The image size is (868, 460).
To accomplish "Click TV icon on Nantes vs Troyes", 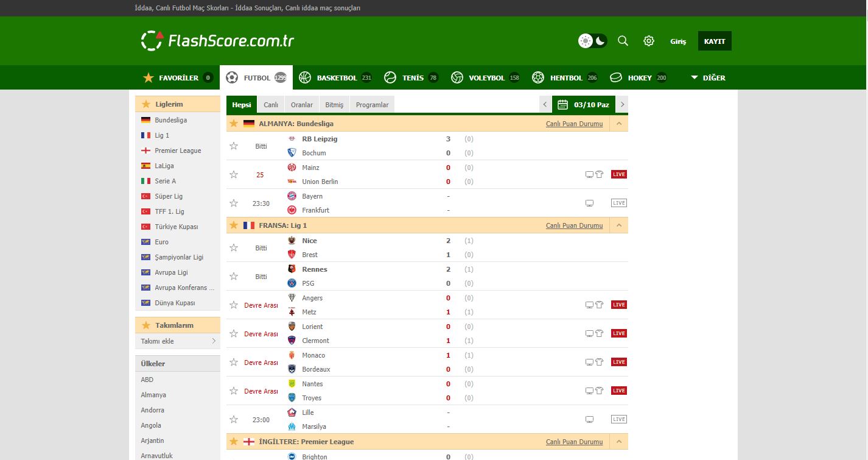I will click(x=589, y=391).
